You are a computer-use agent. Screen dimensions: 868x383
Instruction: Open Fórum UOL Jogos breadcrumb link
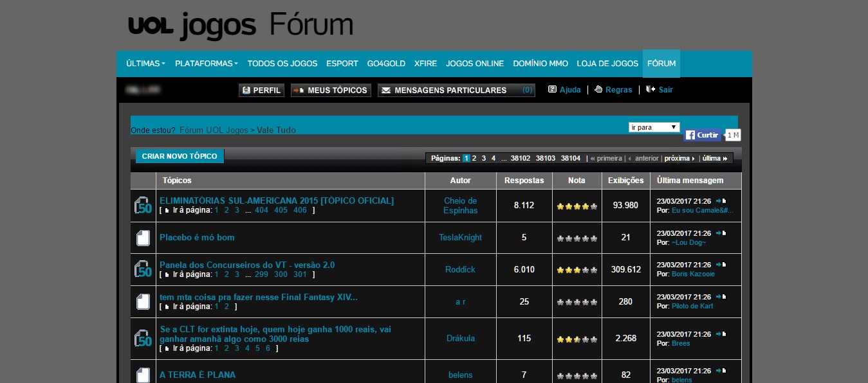pos(214,130)
